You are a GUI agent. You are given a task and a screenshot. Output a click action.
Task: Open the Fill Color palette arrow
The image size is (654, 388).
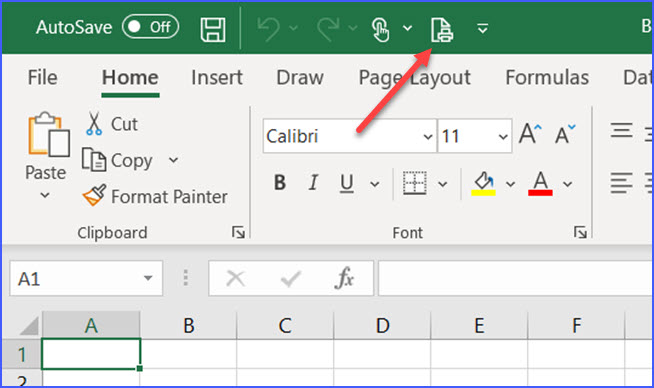[510, 184]
